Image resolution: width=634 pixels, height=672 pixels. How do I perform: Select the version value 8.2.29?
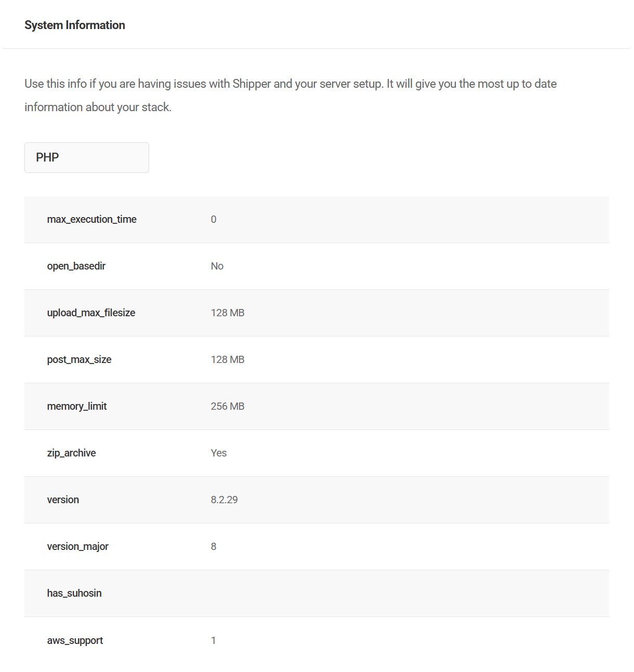point(224,500)
